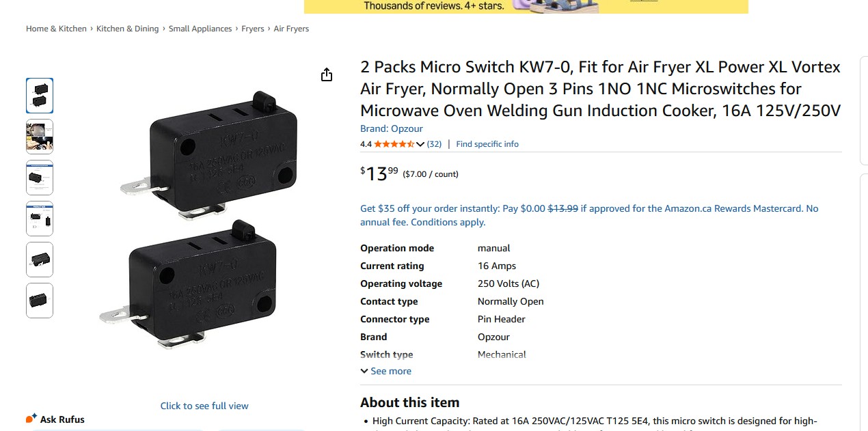
Task: Open Home & Kitchen breadcrumb
Action: [x=56, y=29]
